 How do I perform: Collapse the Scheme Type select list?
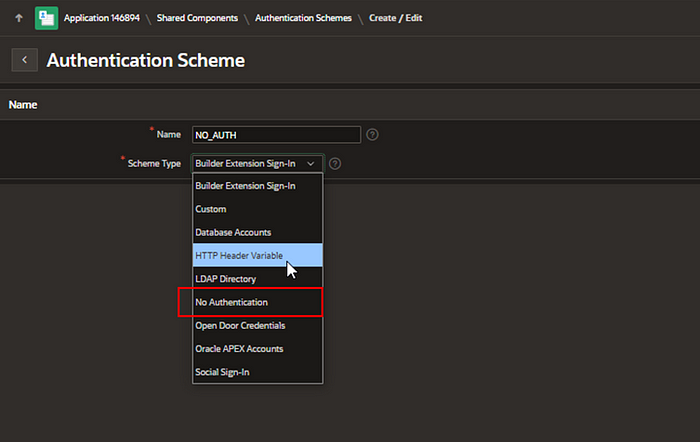(x=257, y=163)
